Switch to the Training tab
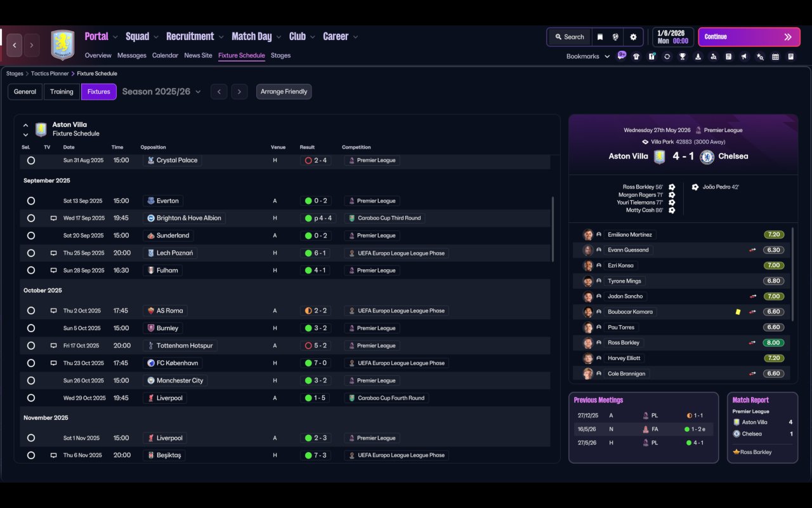Image resolution: width=812 pixels, height=508 pixels. tap(62, 91)
